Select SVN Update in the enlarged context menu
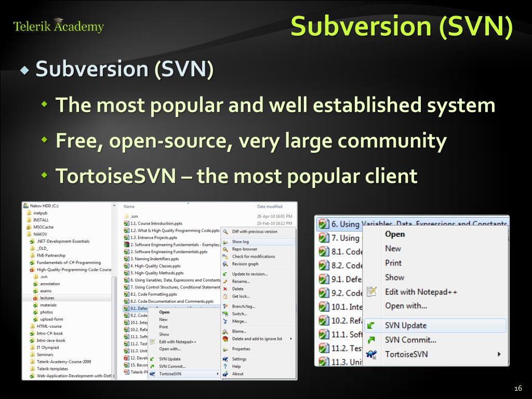 pos(436,325)
